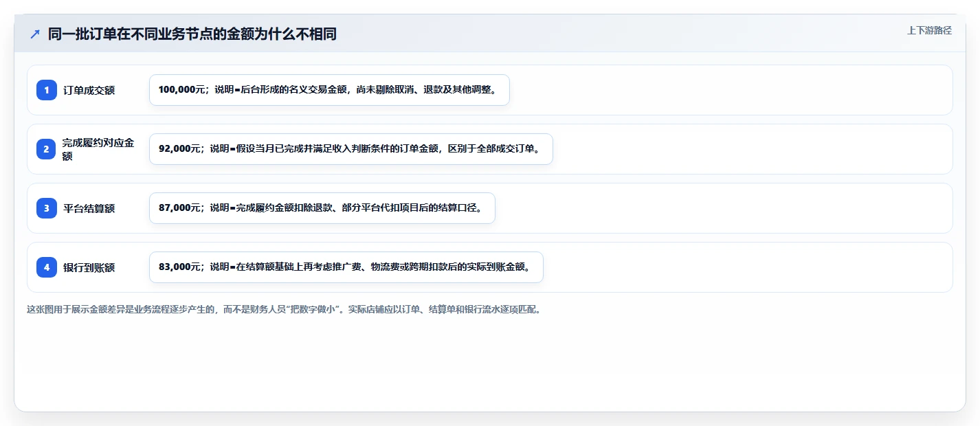Click the step 2 number badge
The height and width of the screenshot is (426, 980).
(47, 149)
